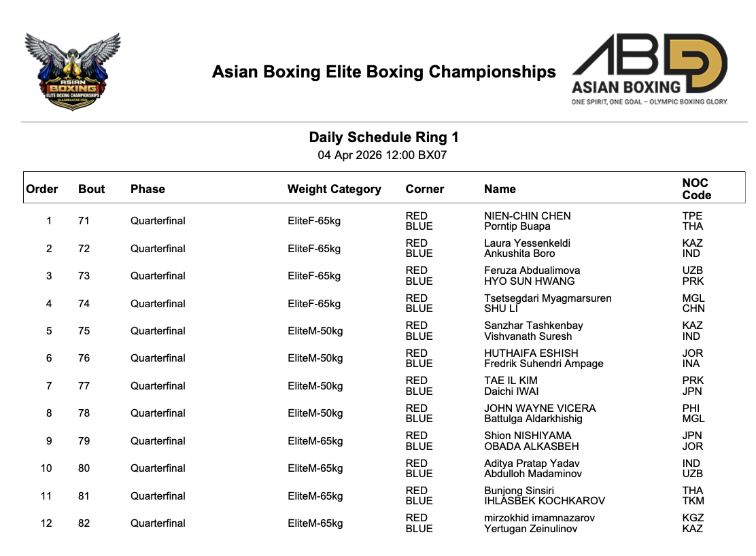Click the ABD Asian Boxing logo

649,69
